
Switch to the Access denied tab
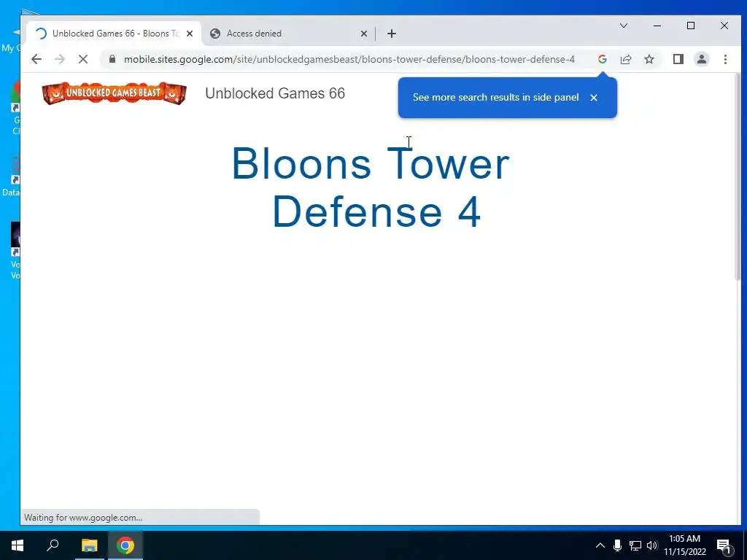[x=287, y=34]
